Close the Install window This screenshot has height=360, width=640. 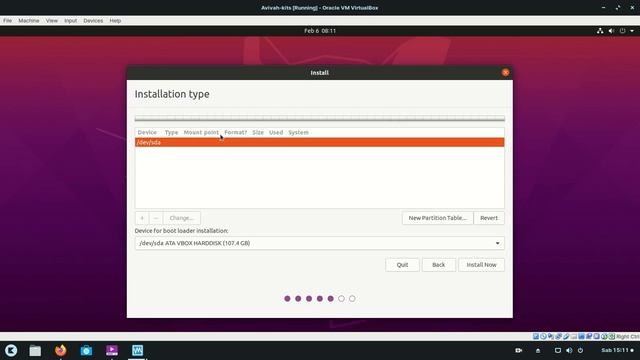pyautogui.click(x=505, y=73)
